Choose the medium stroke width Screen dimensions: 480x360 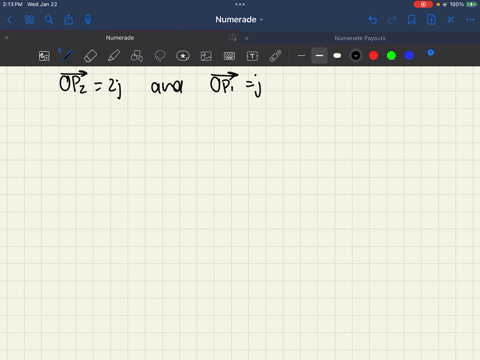pyautogui.click(x=319, y=56)
